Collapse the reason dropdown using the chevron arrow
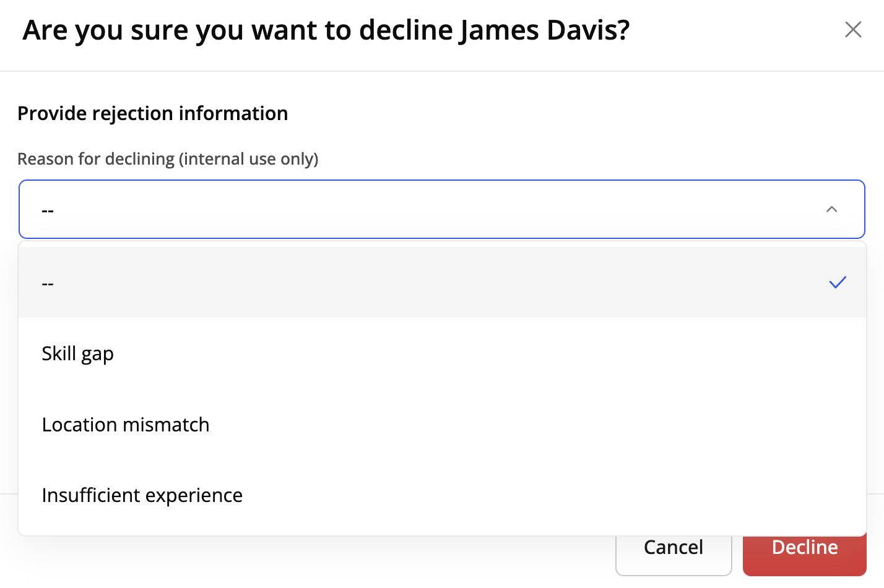This screenshot has width=884, height=588. click(x=831, y=209)
